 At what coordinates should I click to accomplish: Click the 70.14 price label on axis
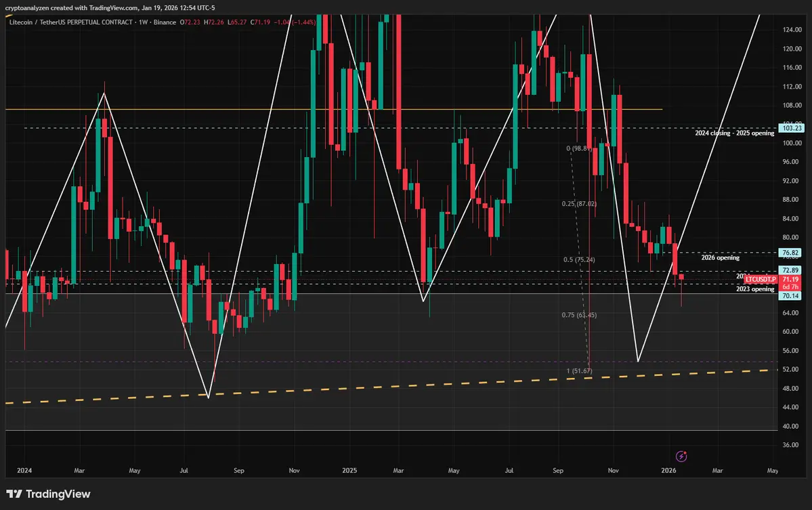pos(790,296)
